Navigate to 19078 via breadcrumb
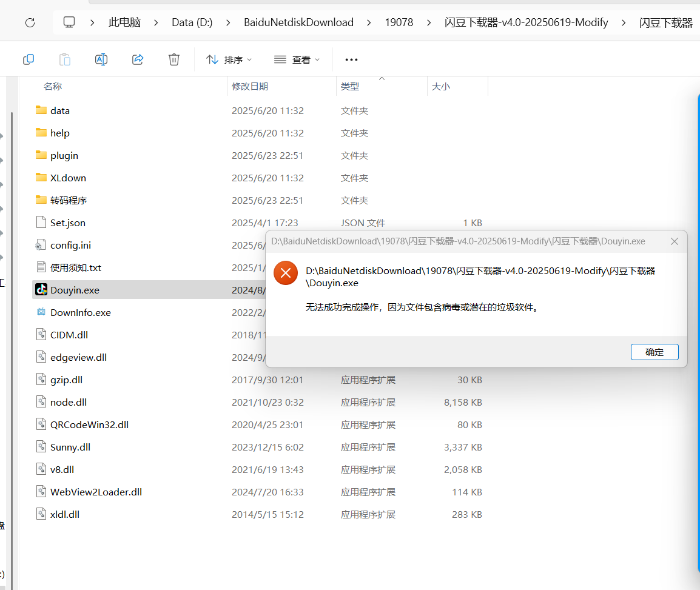 pyautogui.click(x=399, y=22)
